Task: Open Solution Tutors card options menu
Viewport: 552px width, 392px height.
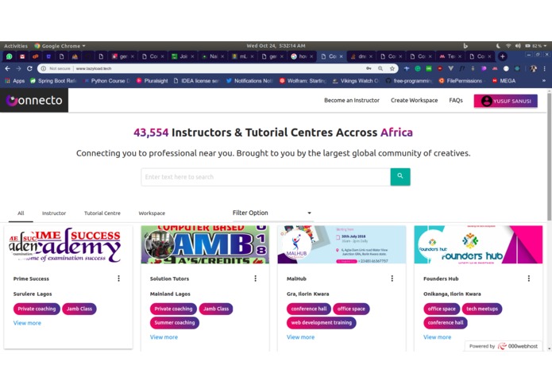Action: click(x=255, y=279)
